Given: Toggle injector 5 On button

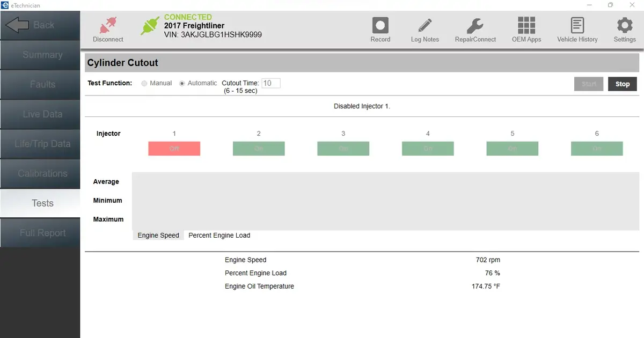Looking at the screenshot, I should tap(512, 149).
